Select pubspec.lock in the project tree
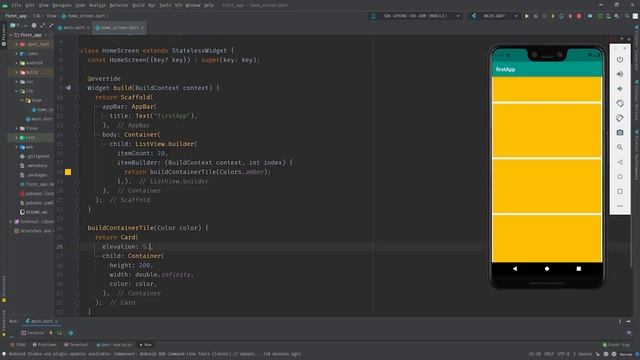The image size is (640, 360). pos(37,193)
